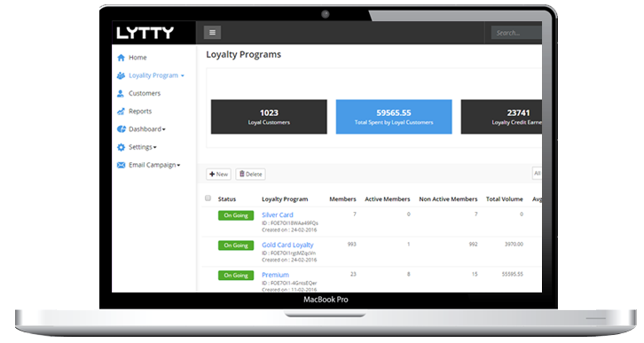Click the Home house icon
Image resolution: width=644 pixels, height=343 pixels.
pos(121,58)
